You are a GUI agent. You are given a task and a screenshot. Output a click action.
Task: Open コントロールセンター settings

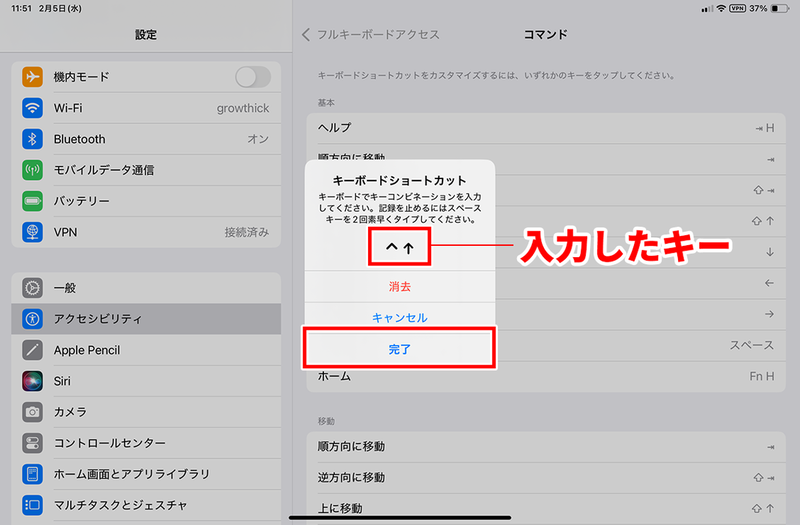146,443
